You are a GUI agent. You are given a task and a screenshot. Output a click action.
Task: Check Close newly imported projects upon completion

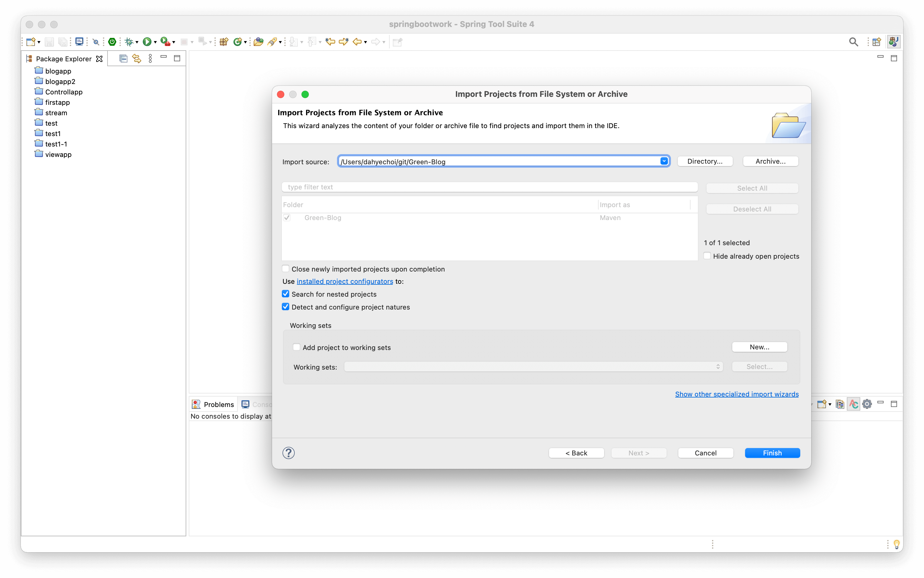pos(286,269)
